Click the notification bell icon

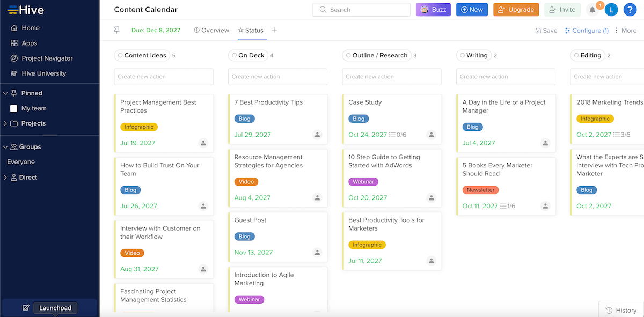pyautogui.click(x=592, y=10)
